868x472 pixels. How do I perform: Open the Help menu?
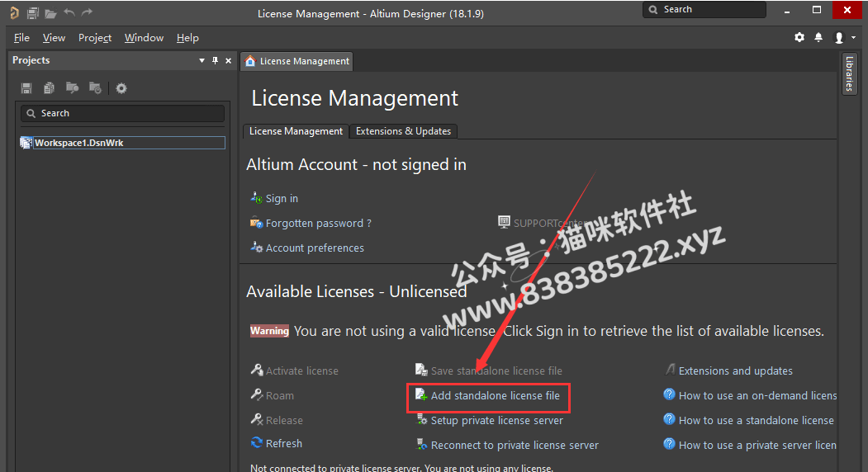187,38
